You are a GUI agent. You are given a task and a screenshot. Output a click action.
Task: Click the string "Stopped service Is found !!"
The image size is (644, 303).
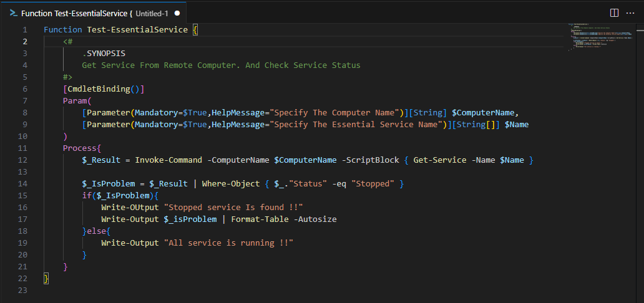233,208
